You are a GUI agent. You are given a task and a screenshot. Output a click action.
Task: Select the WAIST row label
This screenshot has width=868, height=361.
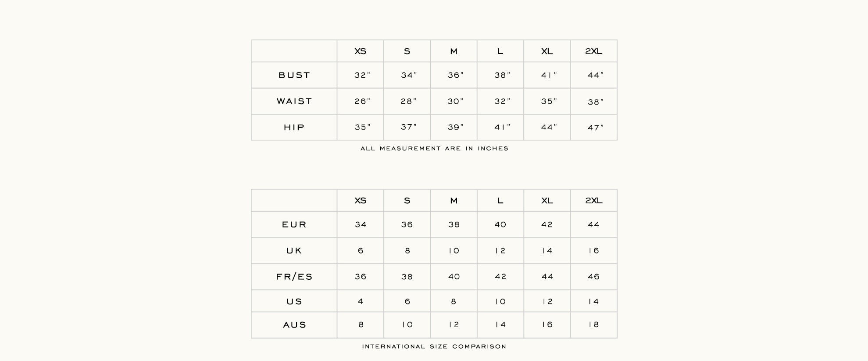pyautogui.click(x=294, y=101)
